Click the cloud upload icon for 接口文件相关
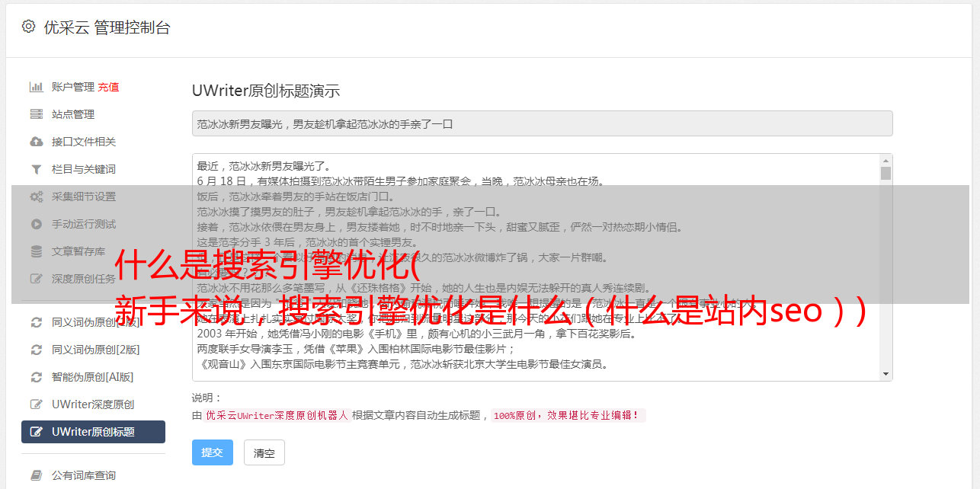This screenshot has width=980, height=489. (36, 142)
